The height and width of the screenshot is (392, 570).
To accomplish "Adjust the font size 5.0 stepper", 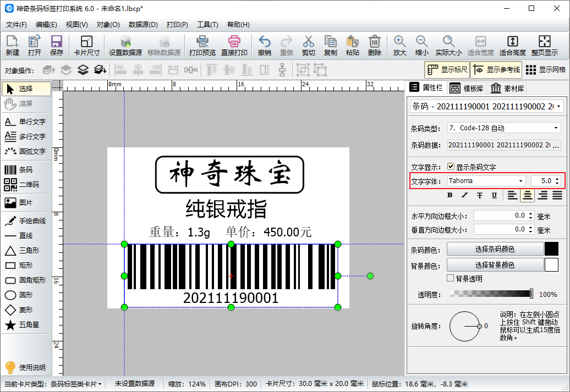I will pyautogui.click(x=557, y=181).
